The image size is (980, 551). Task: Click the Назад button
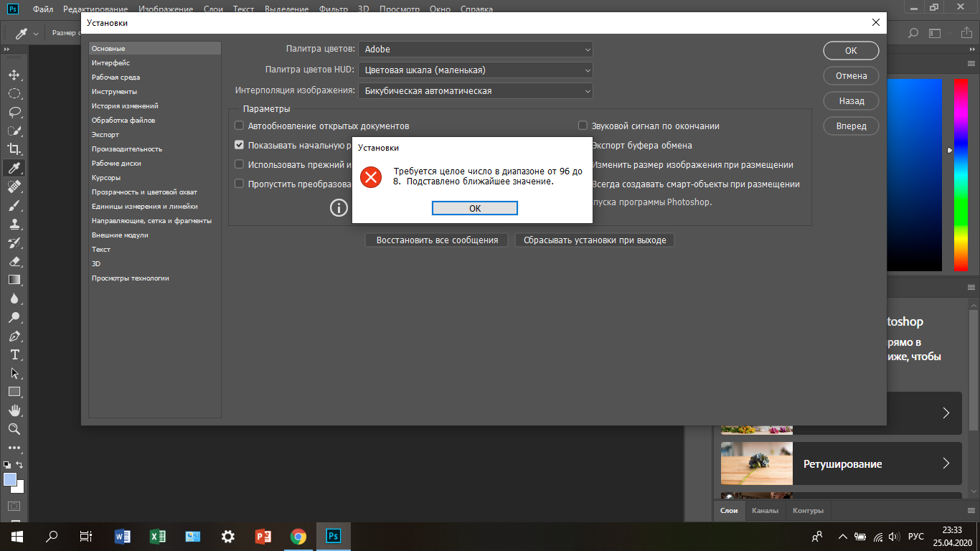pos(851,101)
